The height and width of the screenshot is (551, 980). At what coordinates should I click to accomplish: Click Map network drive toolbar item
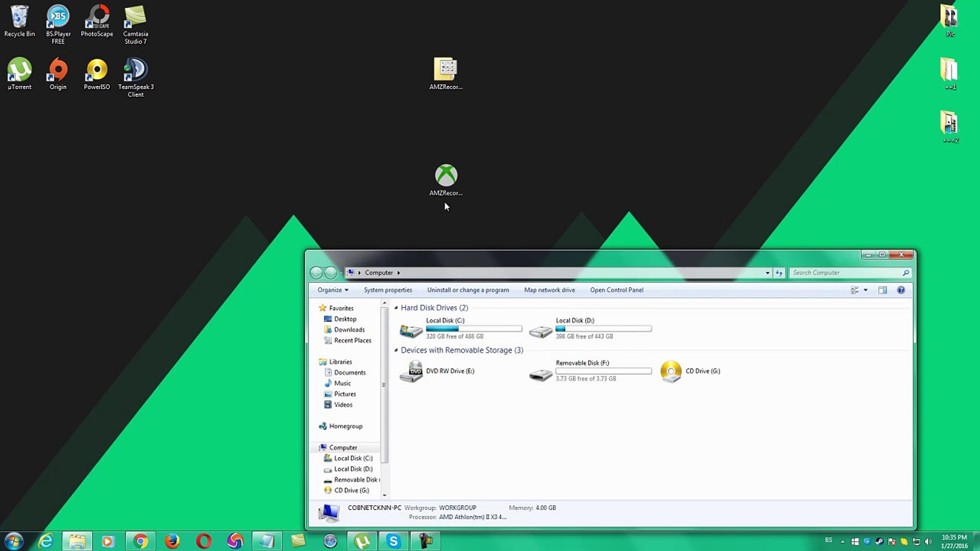click(x=549, y=290)
